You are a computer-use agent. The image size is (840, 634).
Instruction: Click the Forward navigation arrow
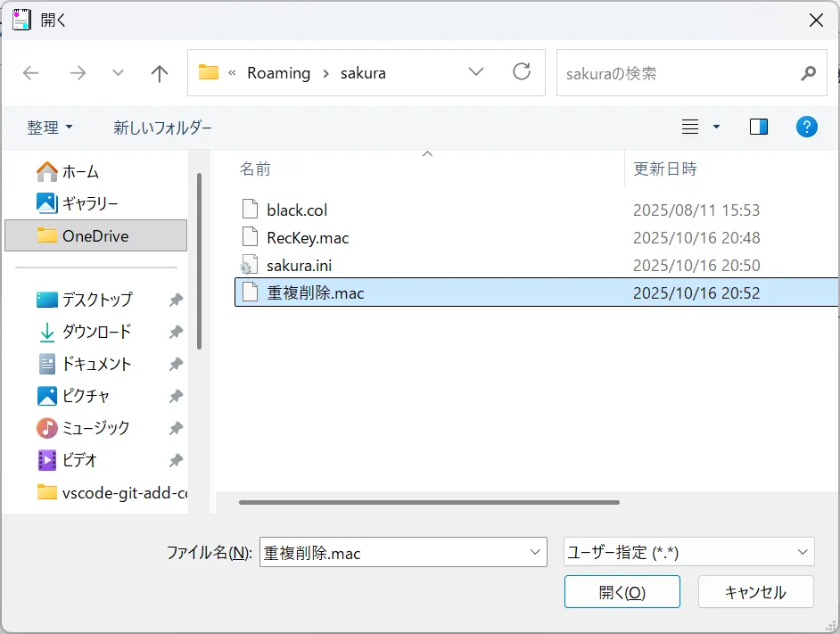(78, 73)
